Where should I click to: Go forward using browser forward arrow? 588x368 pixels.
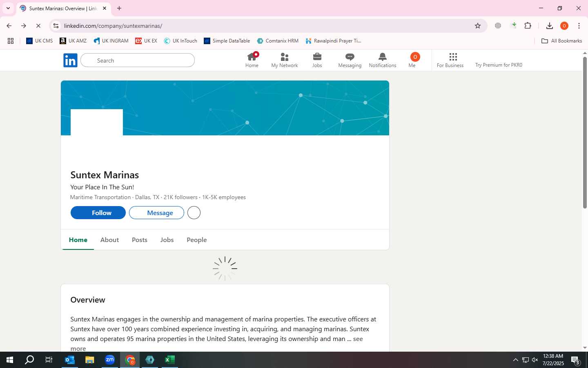24,26
